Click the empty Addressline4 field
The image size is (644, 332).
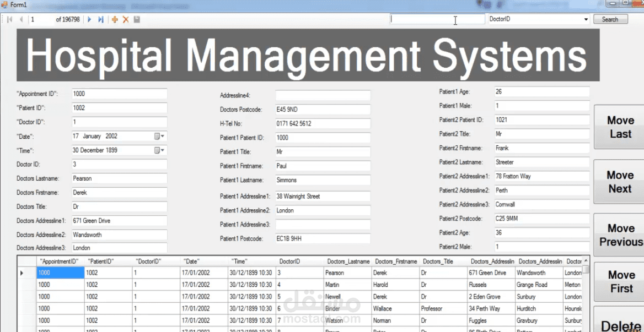pos(323,95)
